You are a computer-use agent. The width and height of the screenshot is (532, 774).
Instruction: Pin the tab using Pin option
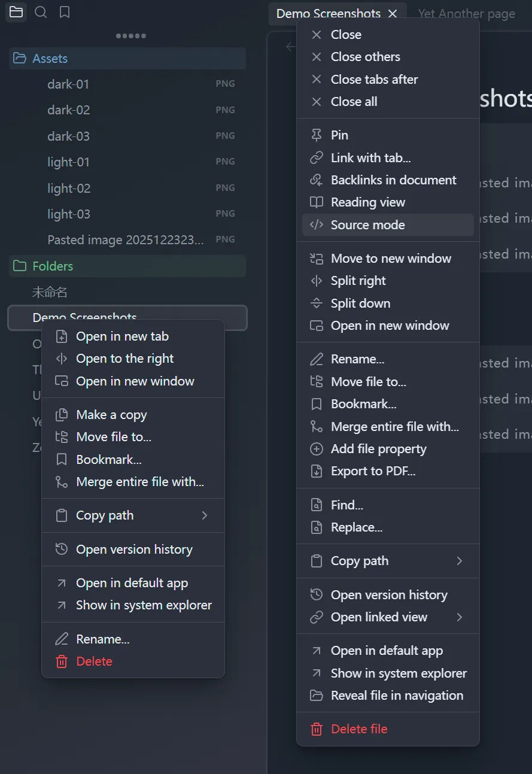339,135
